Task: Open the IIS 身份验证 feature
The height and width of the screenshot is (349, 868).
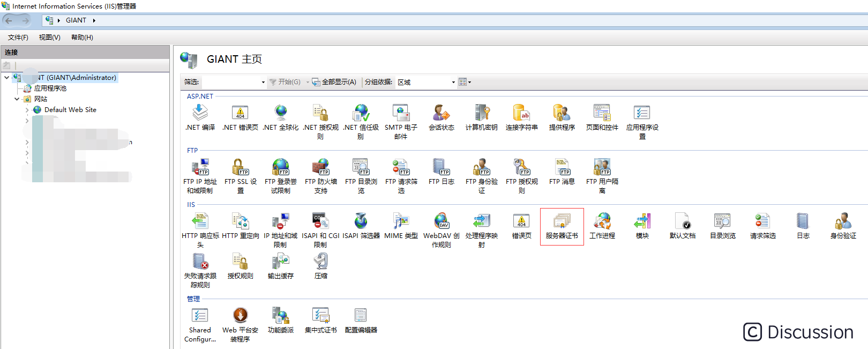Action: pyautogui.click(x=843, y=226)
